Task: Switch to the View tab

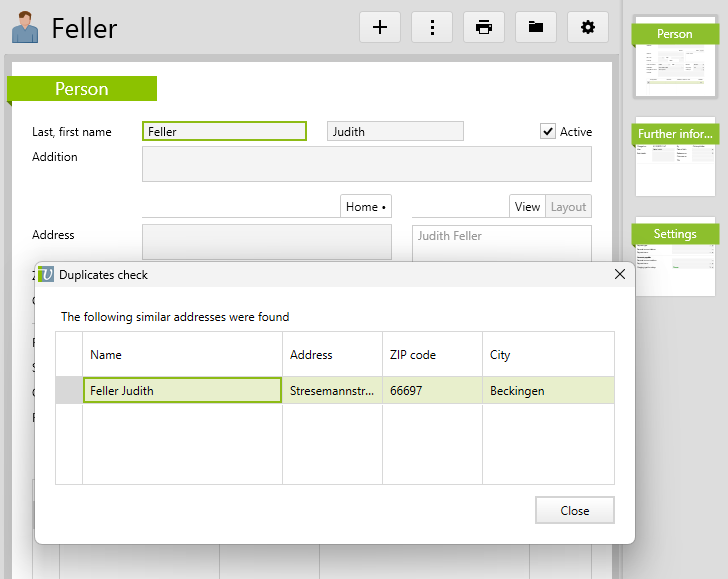Action: (527, 207)
